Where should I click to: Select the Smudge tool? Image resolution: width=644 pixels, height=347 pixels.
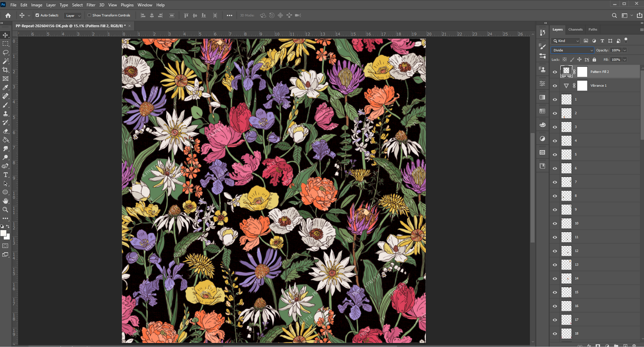point(5,149)
